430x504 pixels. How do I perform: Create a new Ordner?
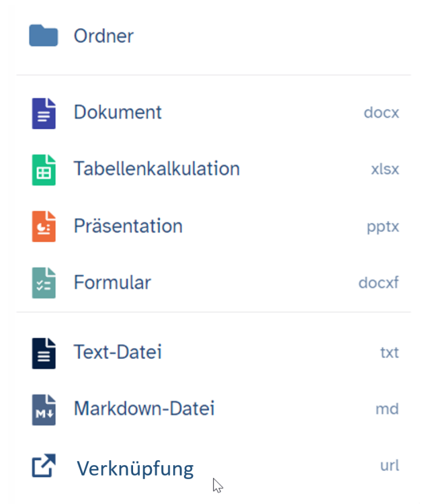[x=214, y=36]
